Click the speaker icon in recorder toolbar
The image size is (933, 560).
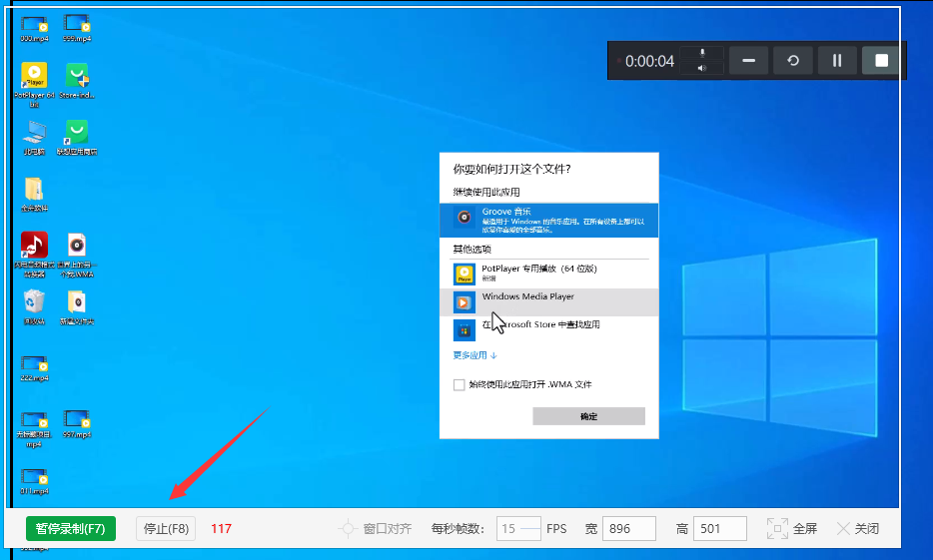(702, 68)
